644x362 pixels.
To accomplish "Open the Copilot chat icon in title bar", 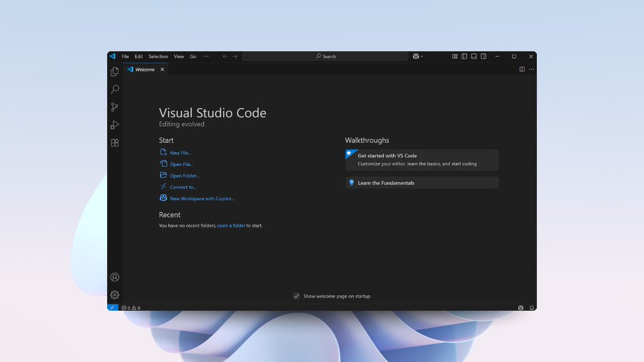I will 415,56.
